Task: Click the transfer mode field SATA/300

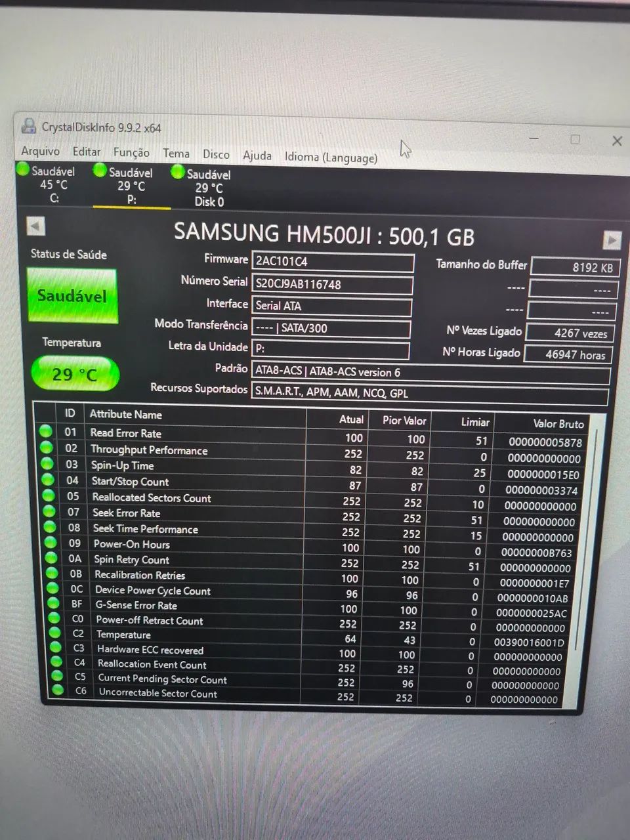Action: coord(331,328)
